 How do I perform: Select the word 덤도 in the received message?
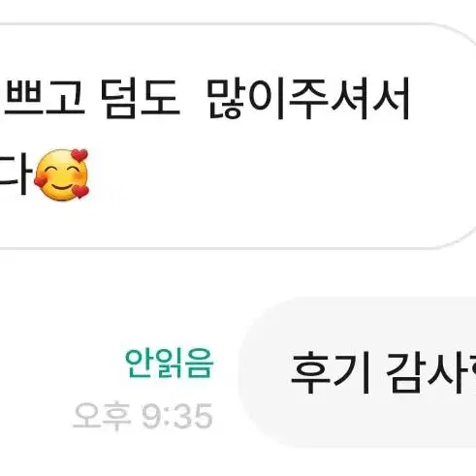tap(141, 99)
